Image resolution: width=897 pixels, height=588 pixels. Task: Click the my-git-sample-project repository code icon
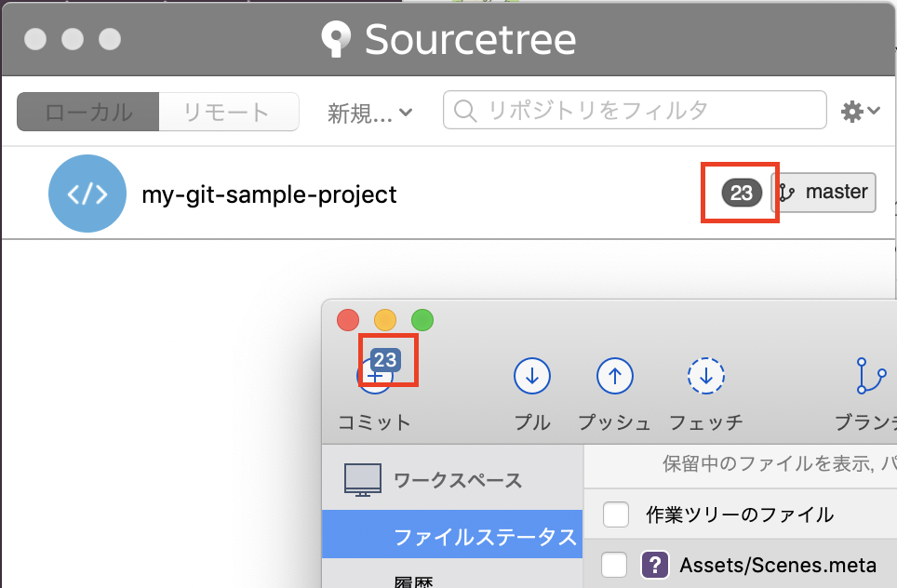pos(87,194)
